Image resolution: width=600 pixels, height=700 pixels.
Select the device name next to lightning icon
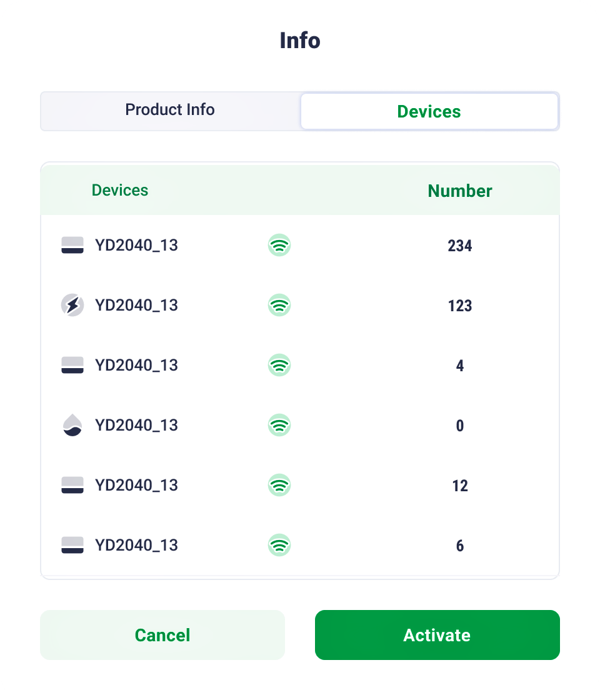click(x=136, y=306)
